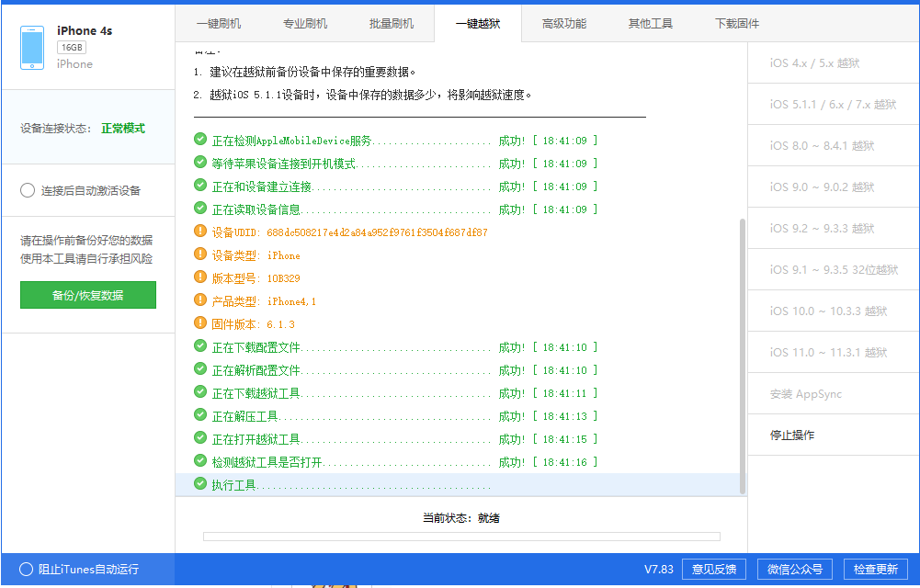
Task: Click the 使用本工具请自行承担风险 warning text
Action: (86, 258)
